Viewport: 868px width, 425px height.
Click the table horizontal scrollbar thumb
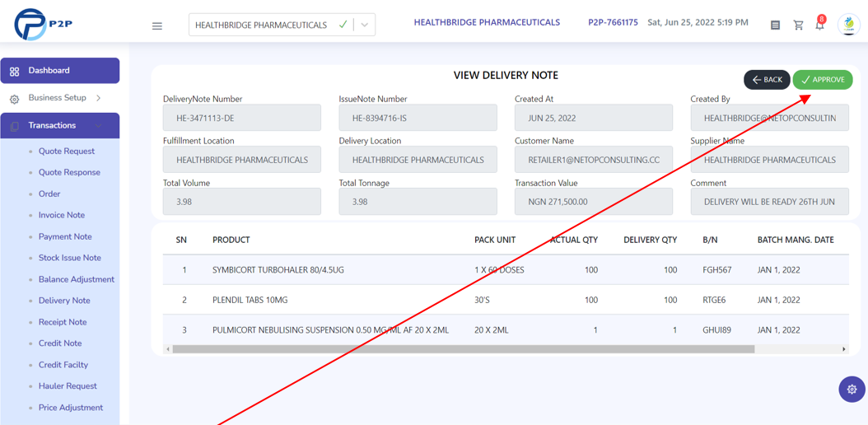pyautogui.click(x=464, y=349)
